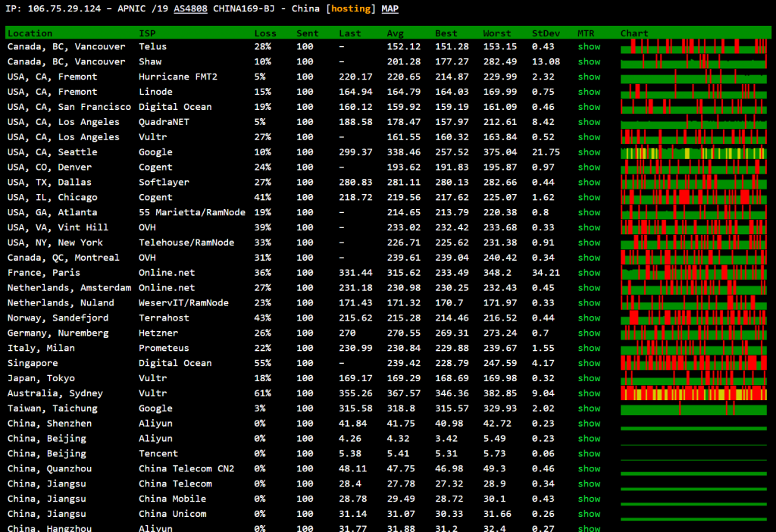This screenshot has height=532, width=776.
Task: Open the AS4808 link in the header
Action: click(190, 9)
